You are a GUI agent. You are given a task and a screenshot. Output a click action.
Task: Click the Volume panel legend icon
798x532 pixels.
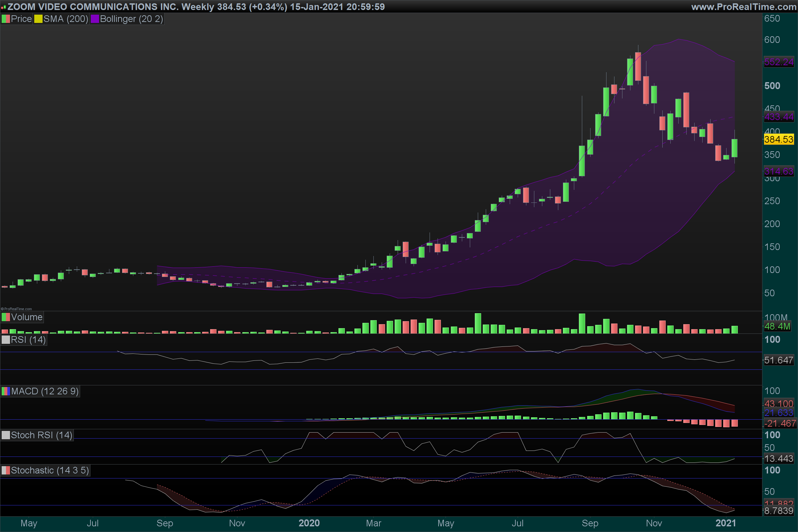6,317
